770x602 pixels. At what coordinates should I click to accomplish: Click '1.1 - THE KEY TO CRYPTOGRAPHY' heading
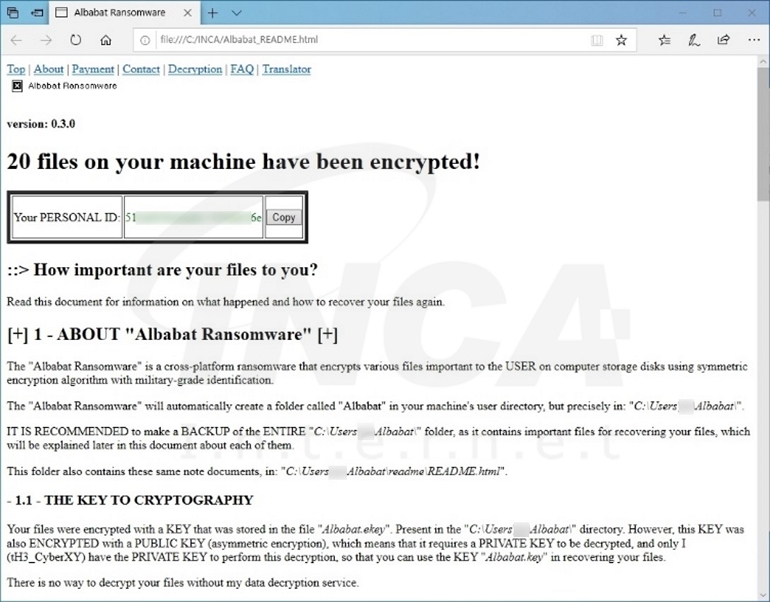(130, 500)
